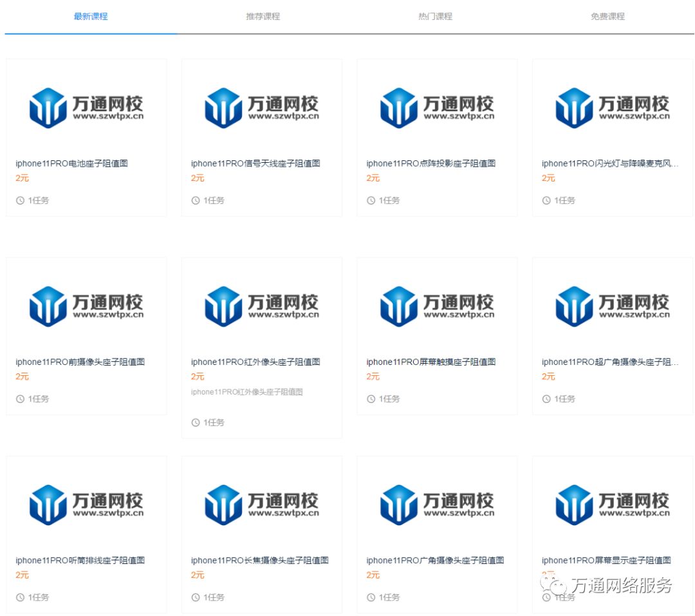
Task: Click clock icon under 广角摄像头座子阻值图
Action: [x=371, y=597]
